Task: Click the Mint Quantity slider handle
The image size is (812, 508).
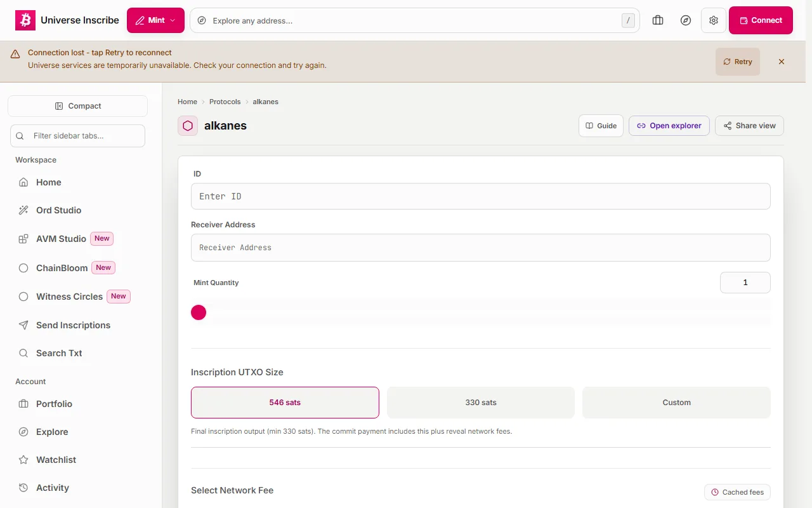Action: pyautogui.click(x=199, y=312)
